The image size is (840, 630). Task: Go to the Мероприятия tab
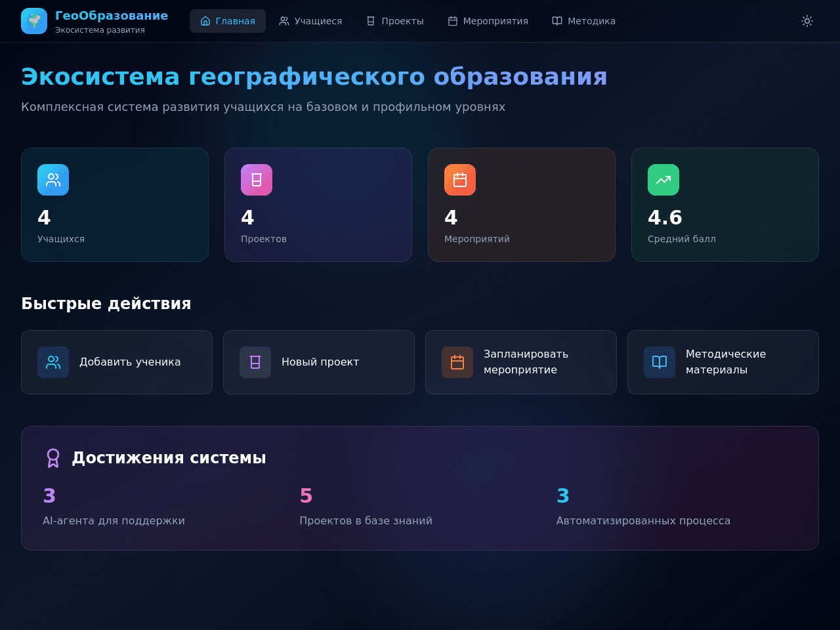[488, 21]
